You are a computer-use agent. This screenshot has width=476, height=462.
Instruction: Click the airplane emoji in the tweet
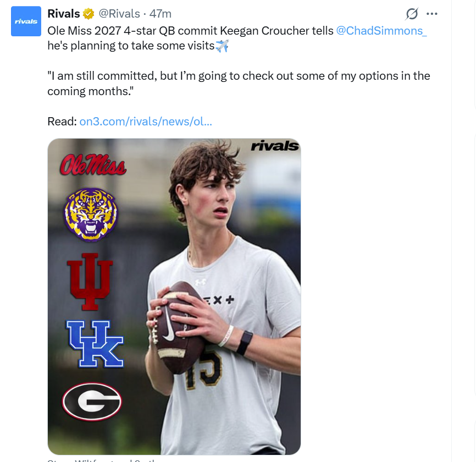pyautogui.click(x=222, y=46)
